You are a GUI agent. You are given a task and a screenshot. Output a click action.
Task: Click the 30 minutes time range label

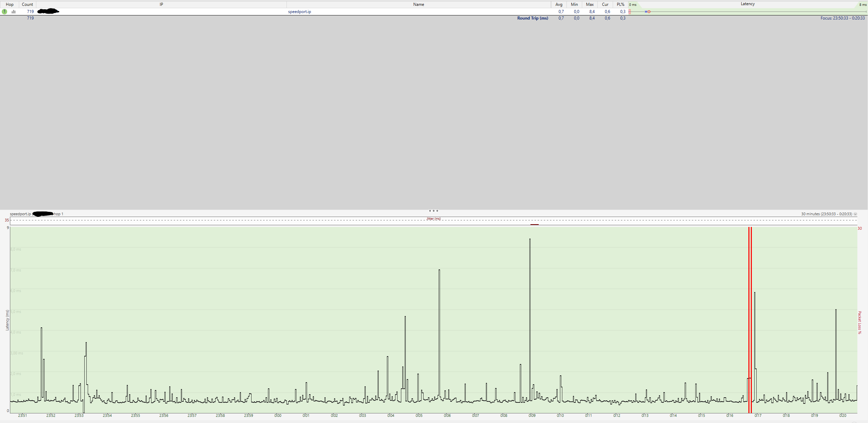tap(826, 214)
